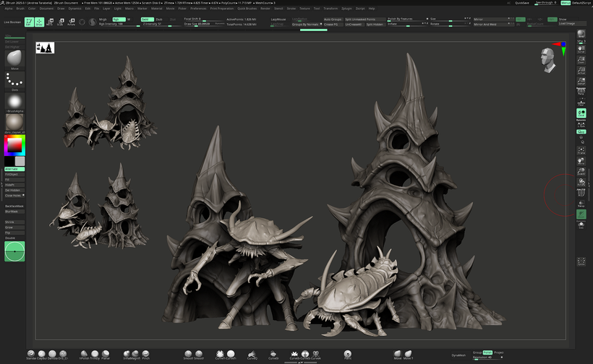593x364 pixels.
Task: Toggle the Live Boolean button
Action: (12, 22)
